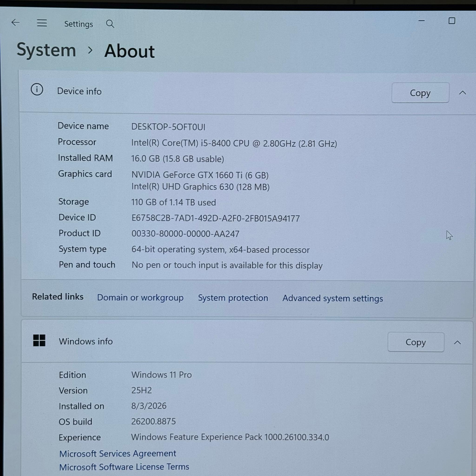The image size is (476, 476).
Task: Copy the Device info details
Action: [420, 93]
